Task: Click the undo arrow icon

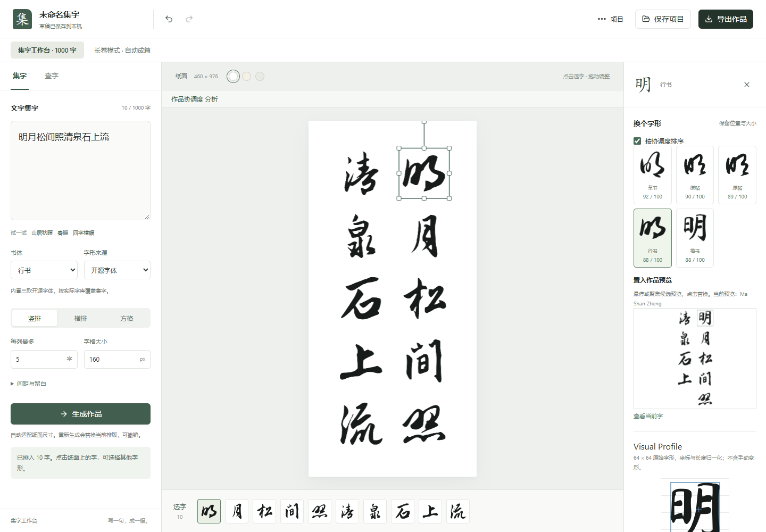Action: [x=169, y=19]
